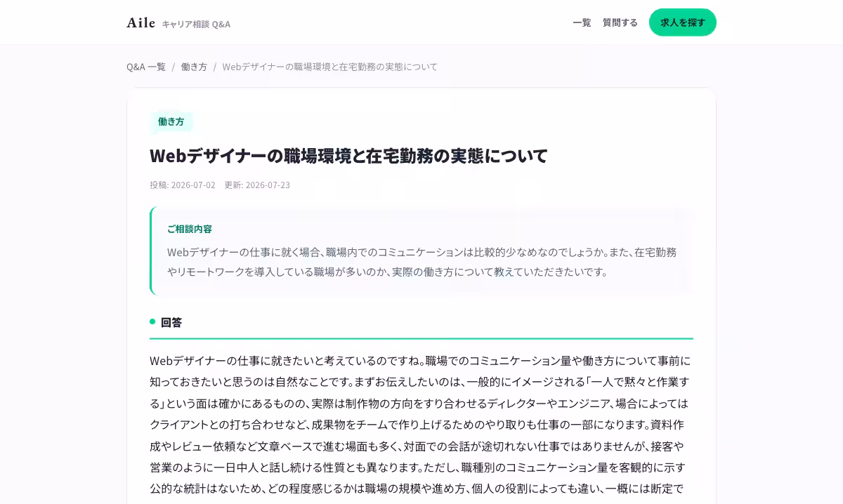Open the 質問する navigation item
This screenshot has height=504, width=843.
point(620,22)
